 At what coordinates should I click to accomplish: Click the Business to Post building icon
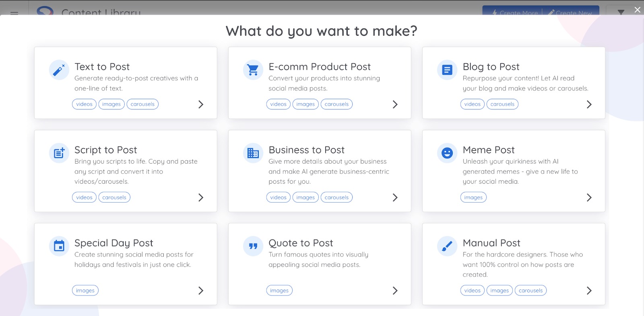pos(253,153)
